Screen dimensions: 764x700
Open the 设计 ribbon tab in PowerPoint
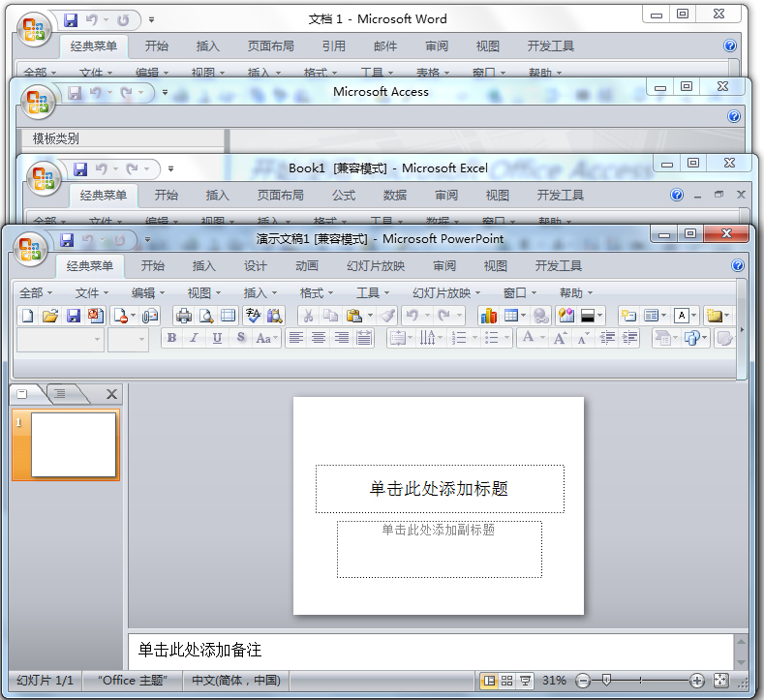click(x=256, y=266)
